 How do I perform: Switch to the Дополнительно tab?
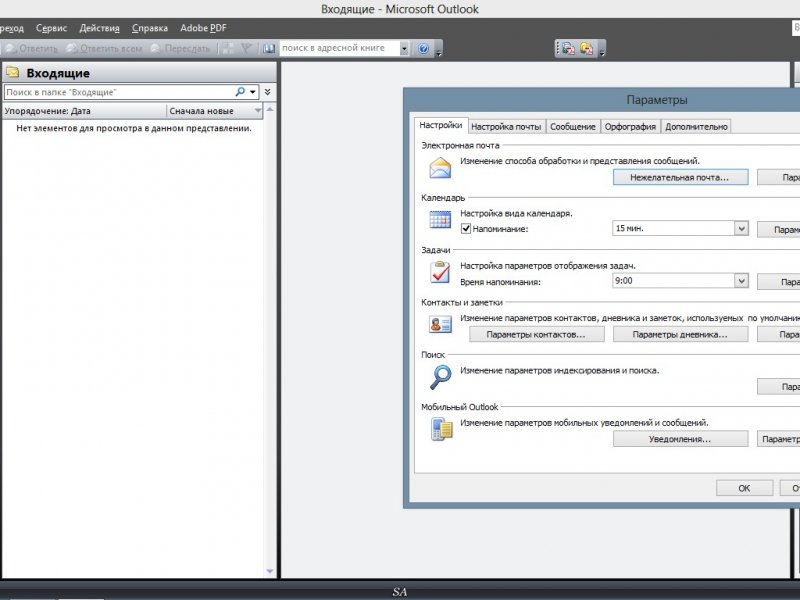tap(696, 127)
